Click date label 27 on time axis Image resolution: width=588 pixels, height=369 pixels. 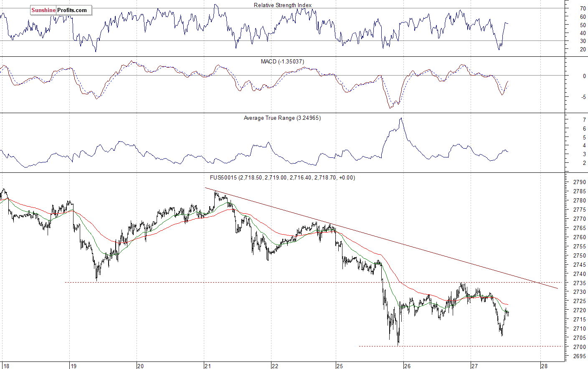(475, 366)
